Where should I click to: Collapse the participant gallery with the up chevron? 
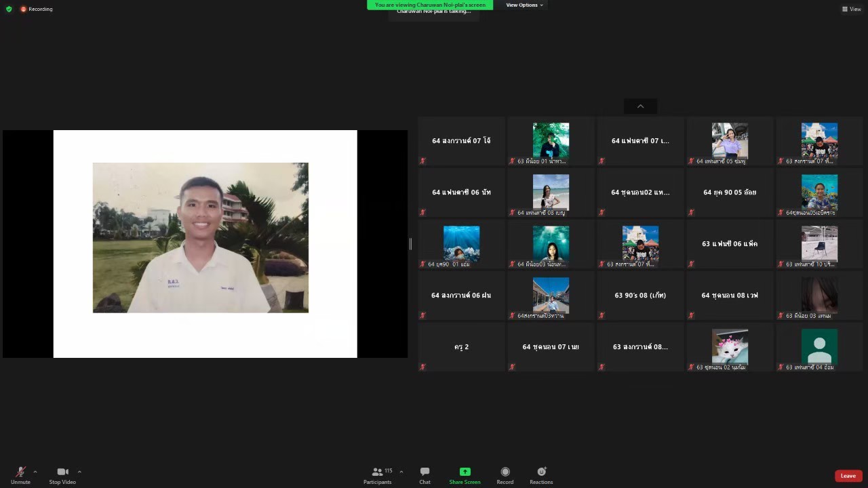click(640, 106)
